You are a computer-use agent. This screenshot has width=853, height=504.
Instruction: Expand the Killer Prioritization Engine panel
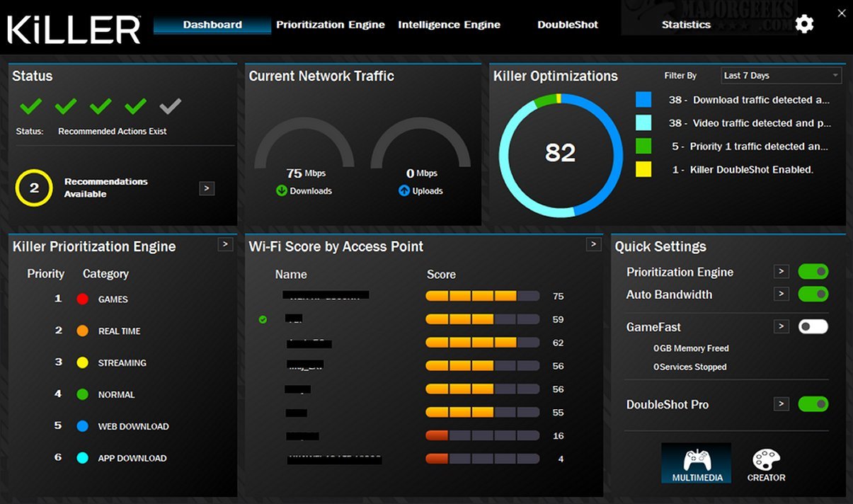point(224,244)
